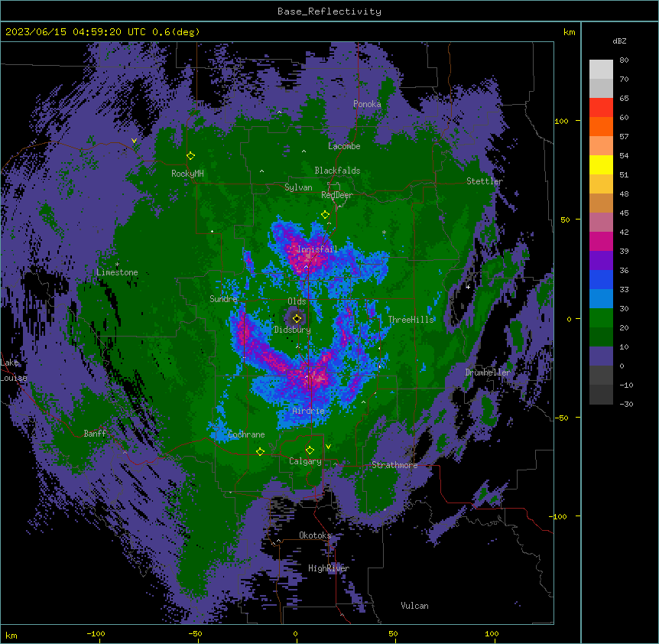Screen dimensions: 659x644
Task: Click the Blackfalds city label
Action: pos(337,171)
